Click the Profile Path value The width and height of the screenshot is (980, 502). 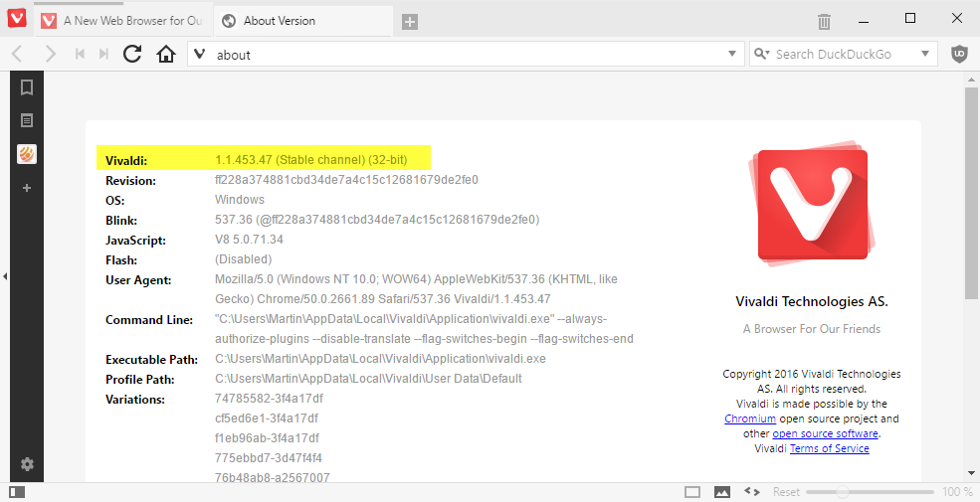[368, 379]
